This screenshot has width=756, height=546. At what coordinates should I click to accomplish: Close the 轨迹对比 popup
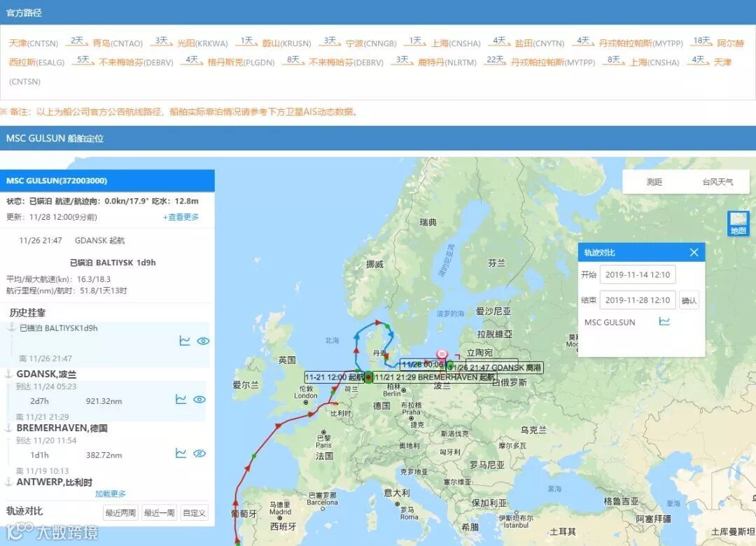(694, 252)
